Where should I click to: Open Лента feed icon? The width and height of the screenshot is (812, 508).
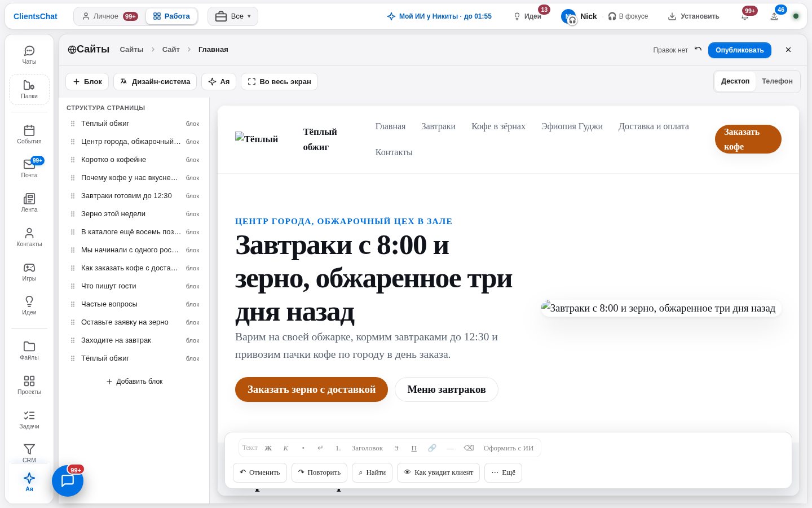[x=29, y=203]
